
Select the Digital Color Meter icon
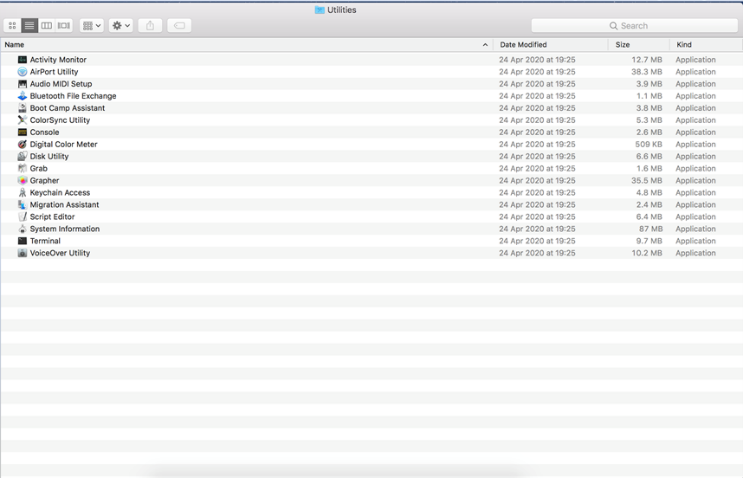pyautogui.click(x=22, y=144)
